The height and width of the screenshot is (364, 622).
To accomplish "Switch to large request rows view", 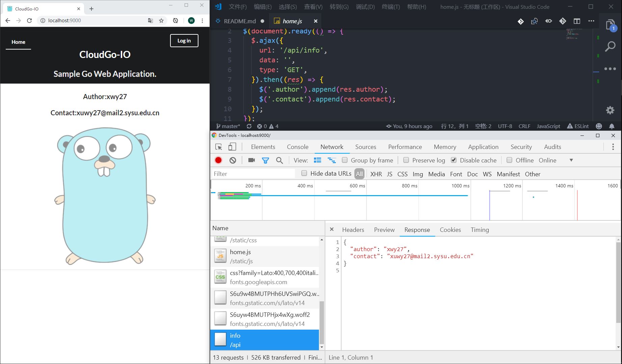I will tap(318, 160).
